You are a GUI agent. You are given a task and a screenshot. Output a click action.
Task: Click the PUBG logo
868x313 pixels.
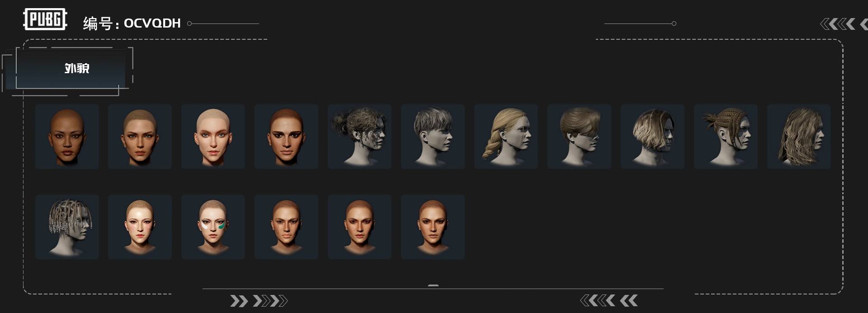45,19
